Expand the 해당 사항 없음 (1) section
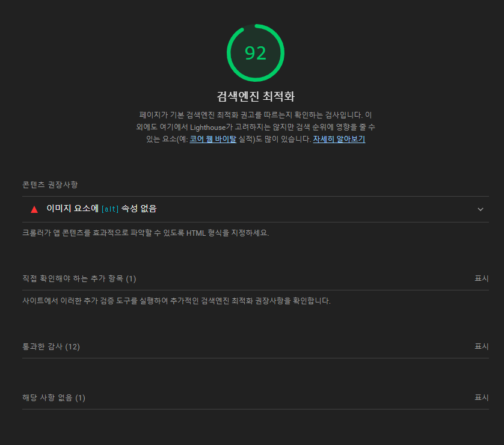Viewport: 504px width, 445px height. 256,397
